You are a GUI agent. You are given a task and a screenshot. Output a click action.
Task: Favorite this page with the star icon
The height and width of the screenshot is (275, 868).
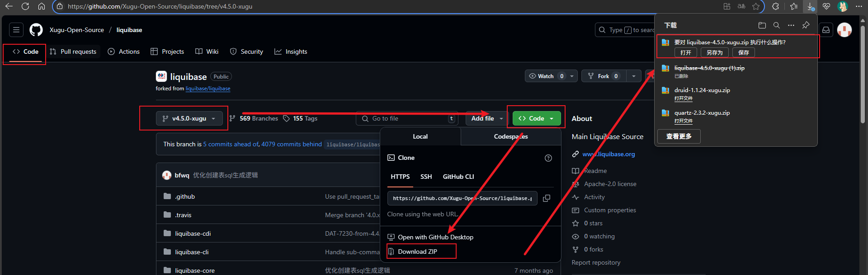pos(756,6)
